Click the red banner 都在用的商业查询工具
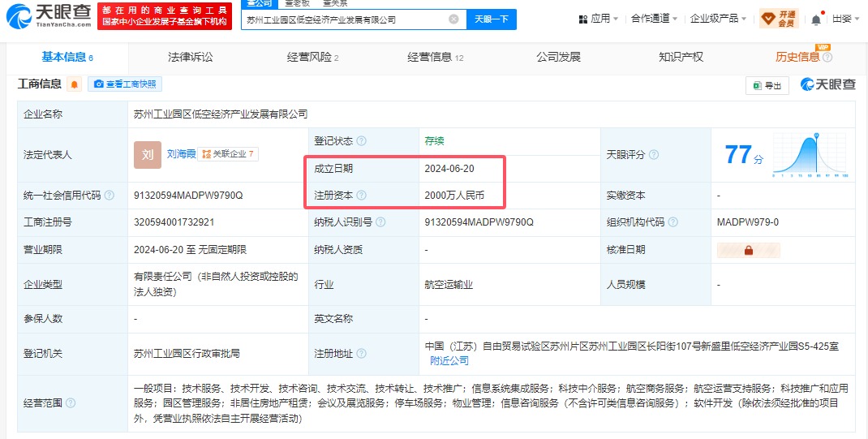 [164, 16]
